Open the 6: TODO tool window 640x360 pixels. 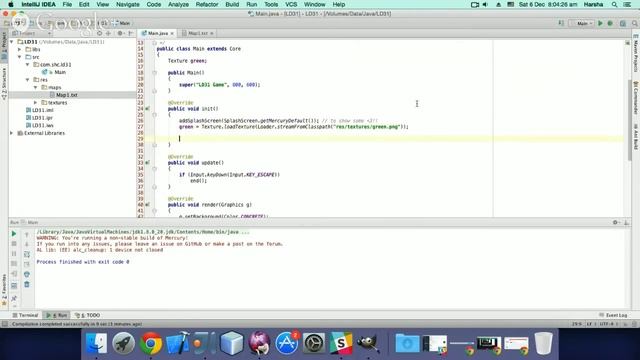(x=88, y=315)
